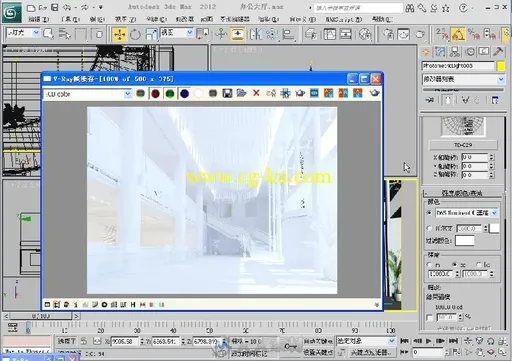Save image icon in V-Ray frame buffer
The image size is (512, 361).
[x=227, y=93]
